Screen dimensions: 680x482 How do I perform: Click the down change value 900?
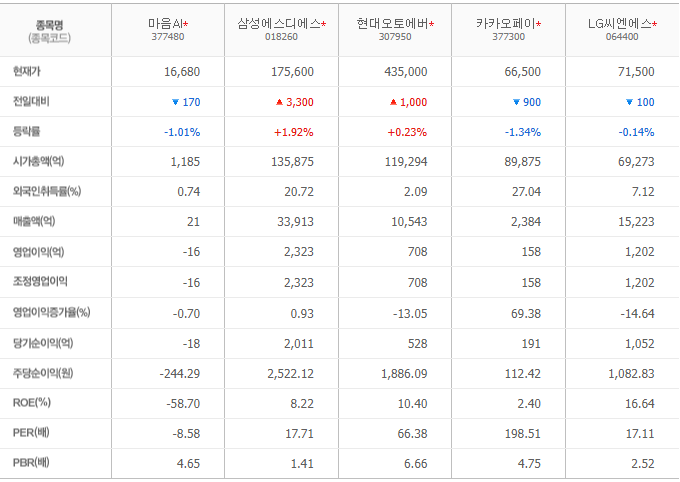(x=532, y=102)
